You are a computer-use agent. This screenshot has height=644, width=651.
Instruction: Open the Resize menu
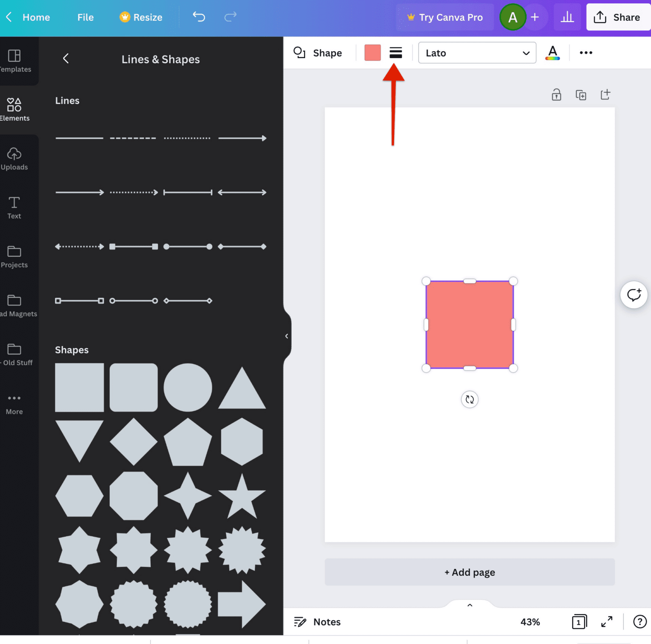pos(141,17)
